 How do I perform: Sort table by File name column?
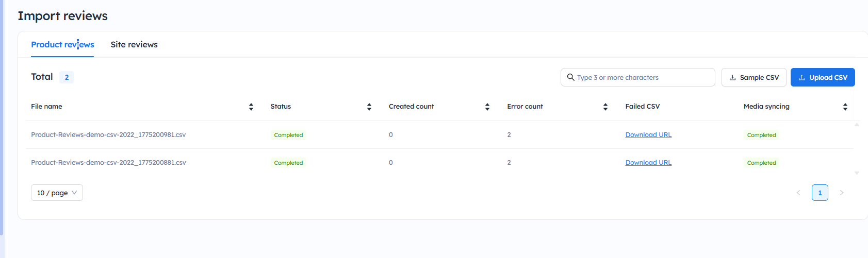(x=251, y=107)
